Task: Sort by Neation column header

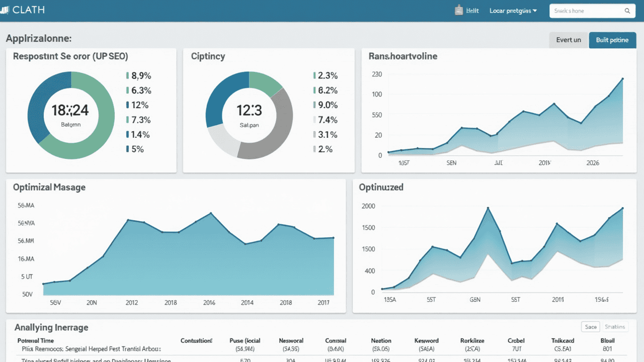Action: pos(381,341)
